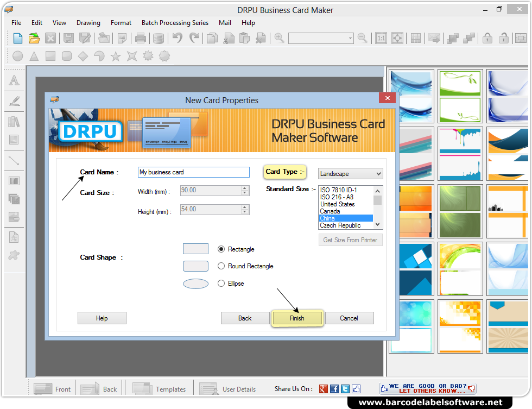This screenshot has height=409, width=532.
Task: Select the ellipse shape tool
Action: pos(17,56)
